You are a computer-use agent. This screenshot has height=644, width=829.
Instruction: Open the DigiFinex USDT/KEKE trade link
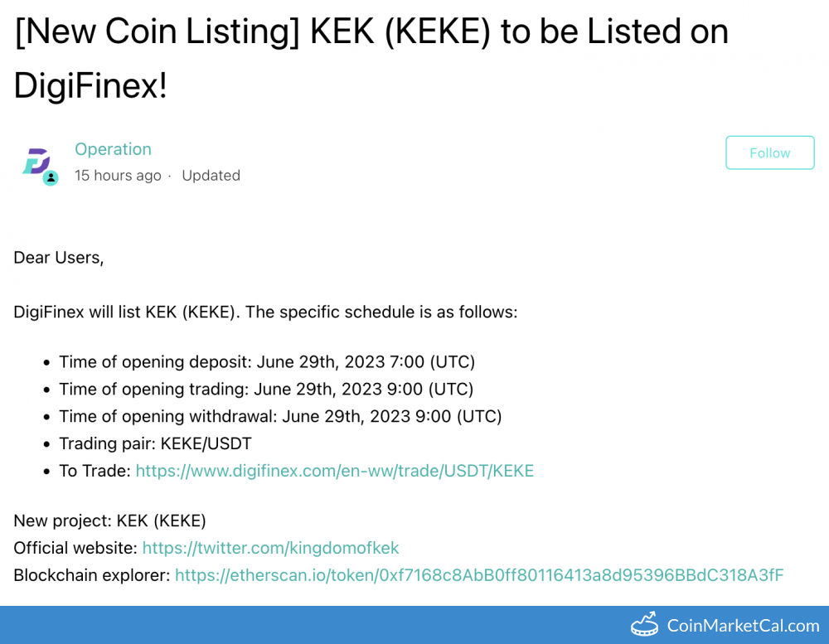[x=334, y=471]
